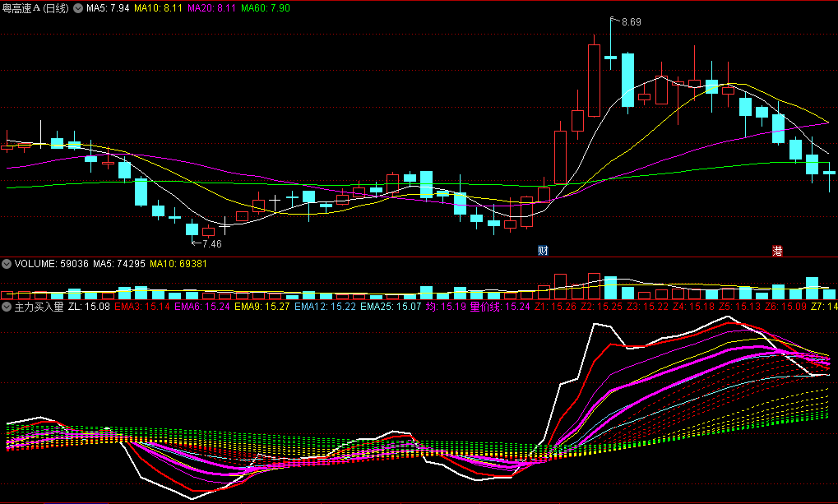Viewport: 838px width, 504px height.
Task: Click the MA20: 8.11 price label
Action: [211, 8]
